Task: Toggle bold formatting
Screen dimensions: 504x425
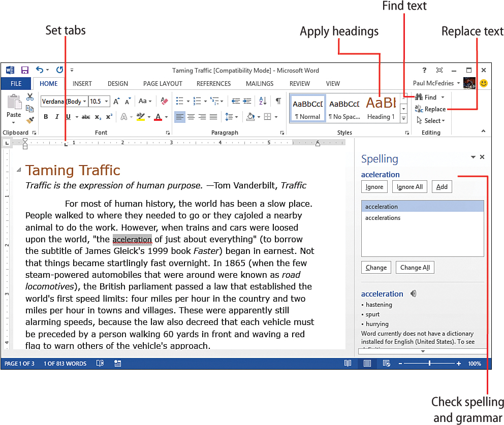Action: [46, 117]
